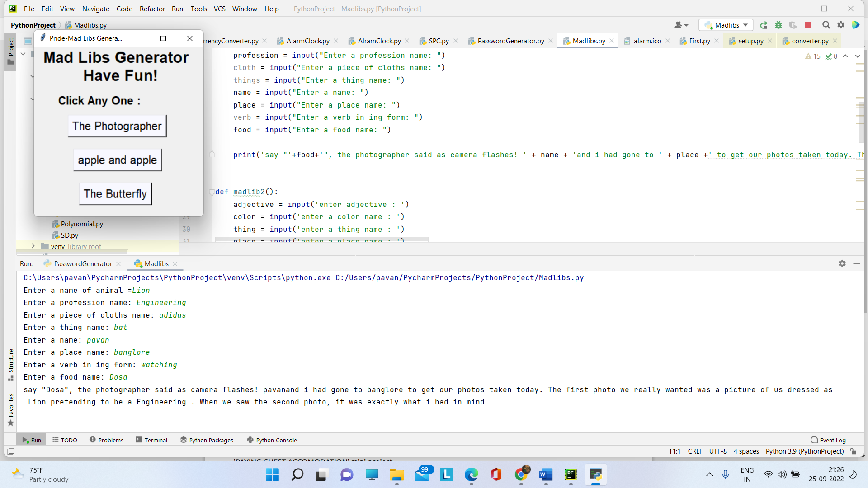Go to next highlighted error arrow
The width and height of the screenshot is (868, 488).
click(x=858, y=56)
